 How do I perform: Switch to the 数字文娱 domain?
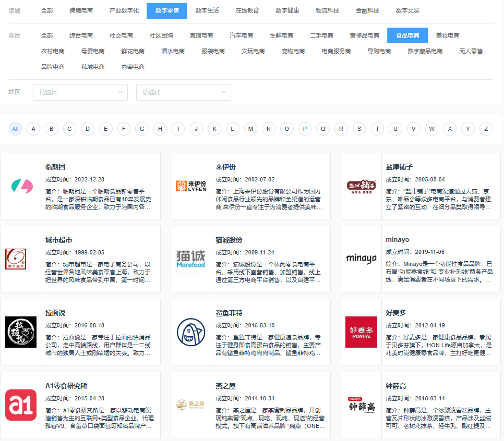[407, 10]
